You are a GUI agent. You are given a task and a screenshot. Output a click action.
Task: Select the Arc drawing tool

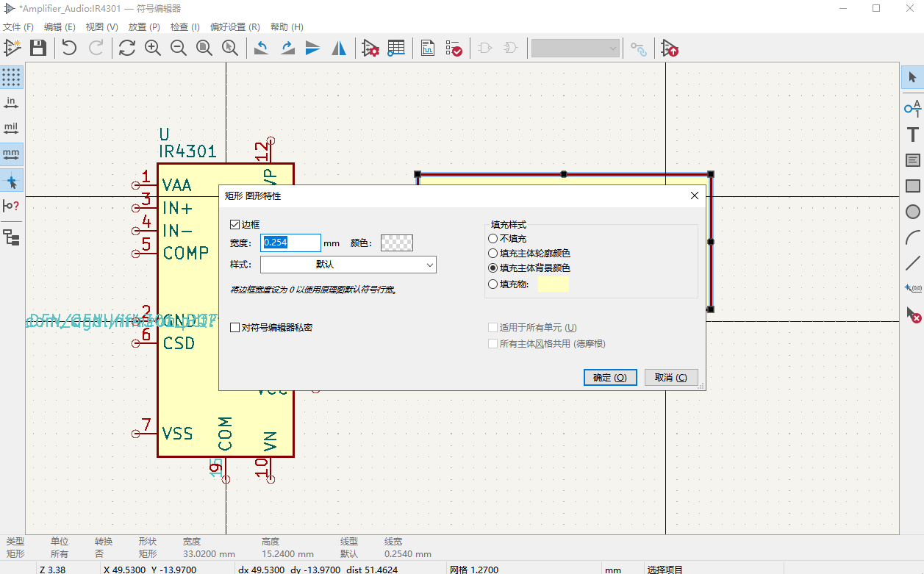click(x=912, y=237)
